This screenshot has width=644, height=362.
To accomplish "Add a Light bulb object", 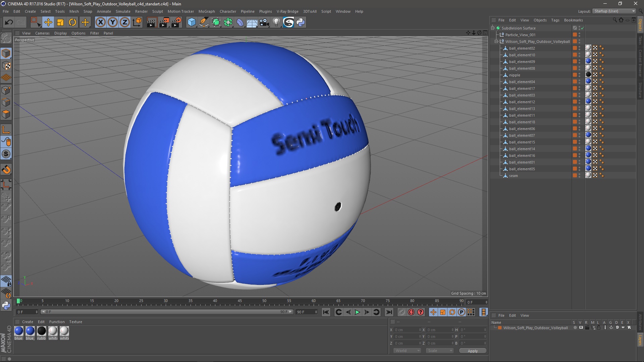I will [x=276, y=22].
